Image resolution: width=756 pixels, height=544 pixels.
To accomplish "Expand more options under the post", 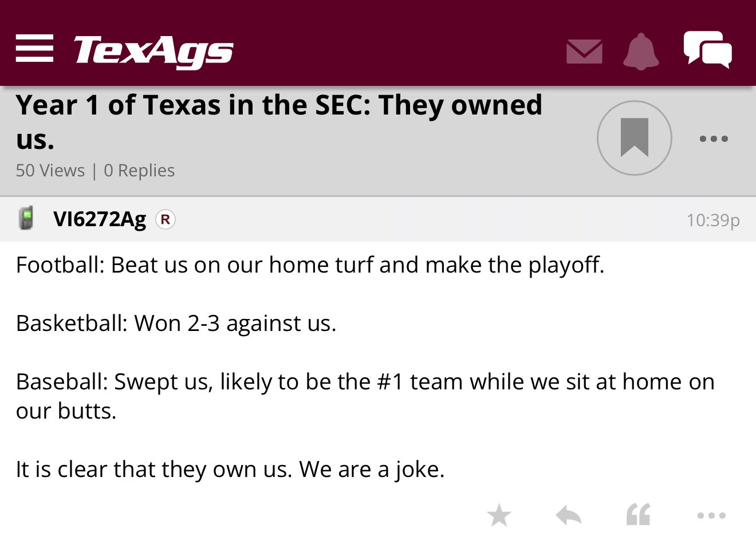I will [711, 516].
